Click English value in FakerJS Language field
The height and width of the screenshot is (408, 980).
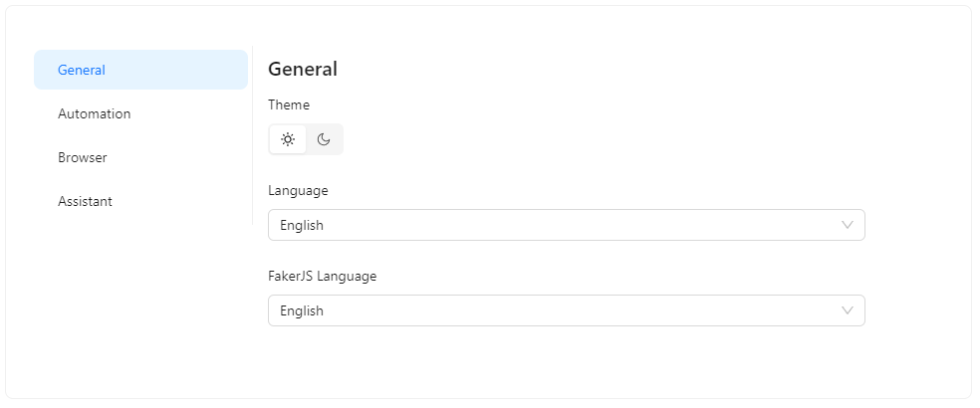[302, 310]
